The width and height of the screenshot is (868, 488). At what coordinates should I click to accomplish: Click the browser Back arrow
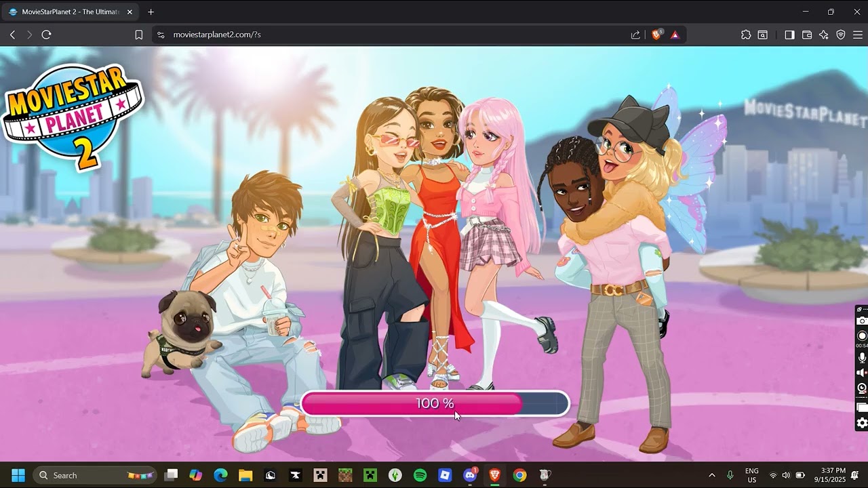coord(12,35)
